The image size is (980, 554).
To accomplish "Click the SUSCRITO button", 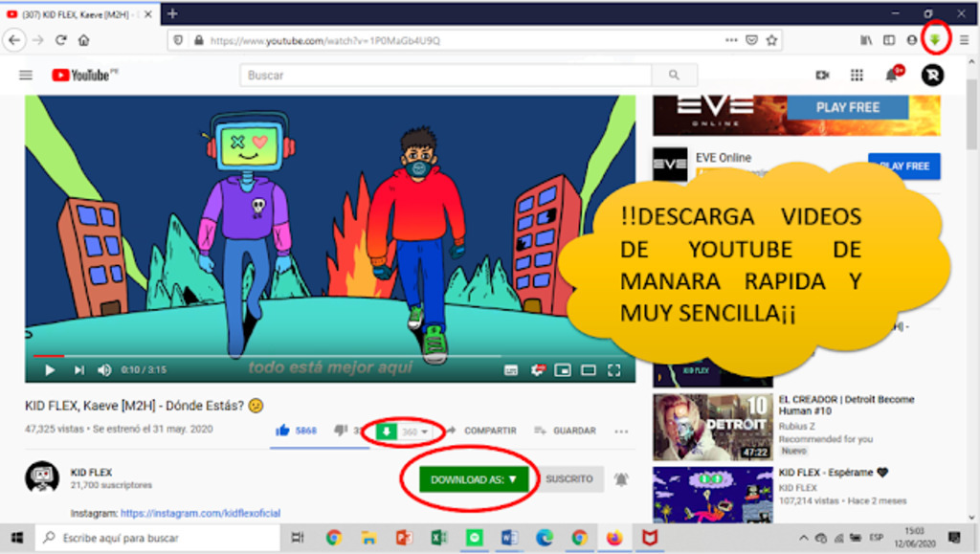I will click(568, 479).
